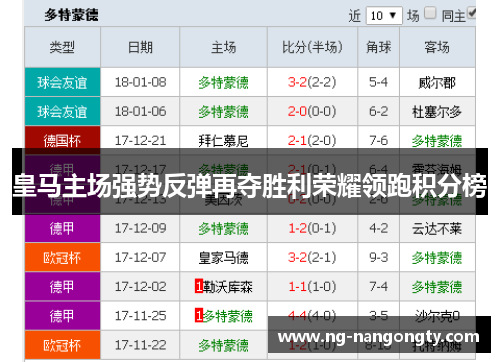500x362 pixels.
Task: Tick the checkbox next to 场
Action: point(430,13)
